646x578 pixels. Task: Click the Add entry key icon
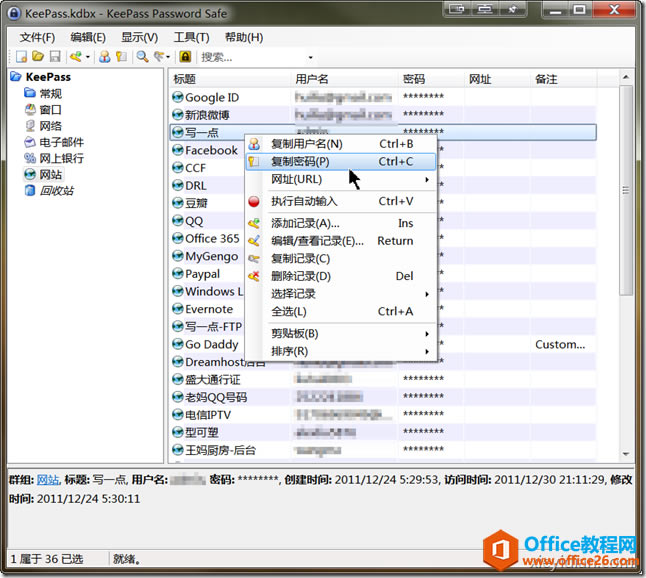point(76,56)
